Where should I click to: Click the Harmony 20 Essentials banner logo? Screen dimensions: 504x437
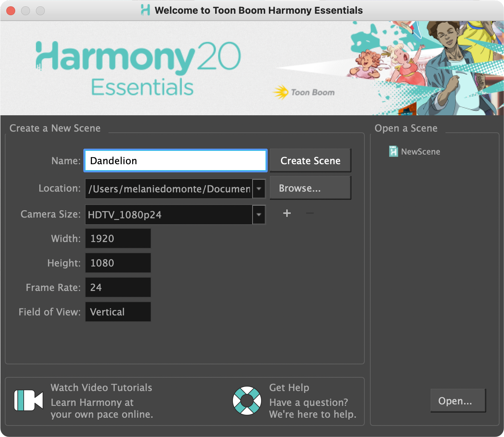[137, 69]
